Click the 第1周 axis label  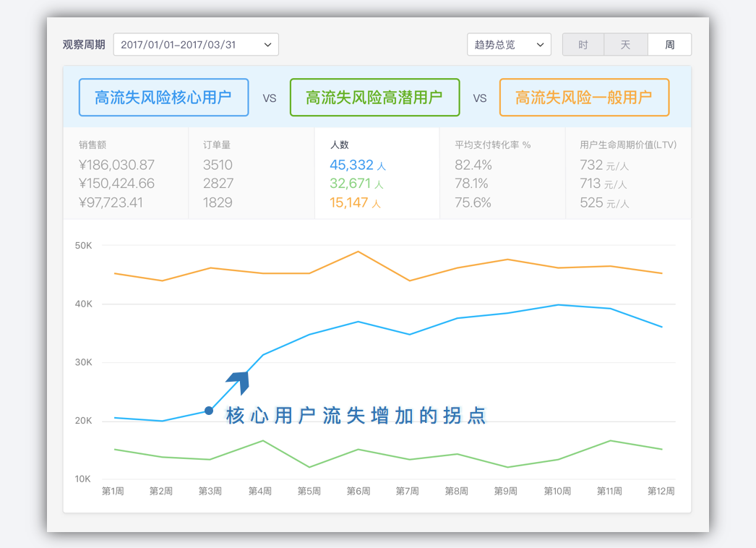113,490
